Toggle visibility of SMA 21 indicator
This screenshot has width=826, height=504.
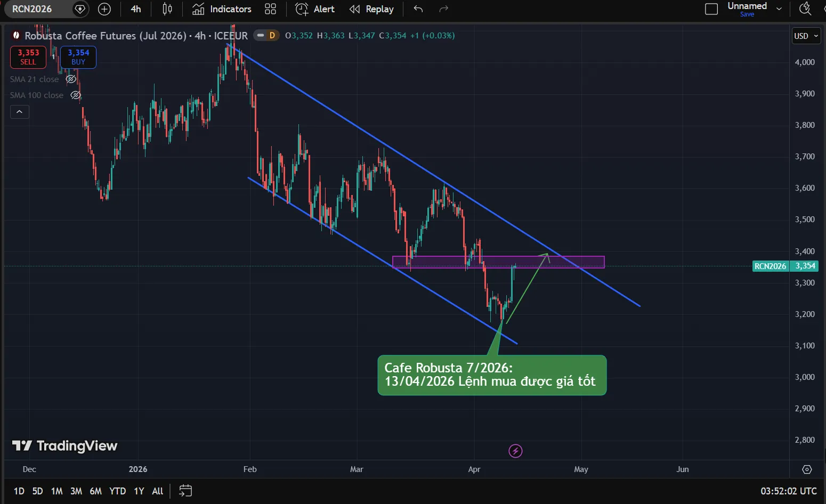pos(71,79)
